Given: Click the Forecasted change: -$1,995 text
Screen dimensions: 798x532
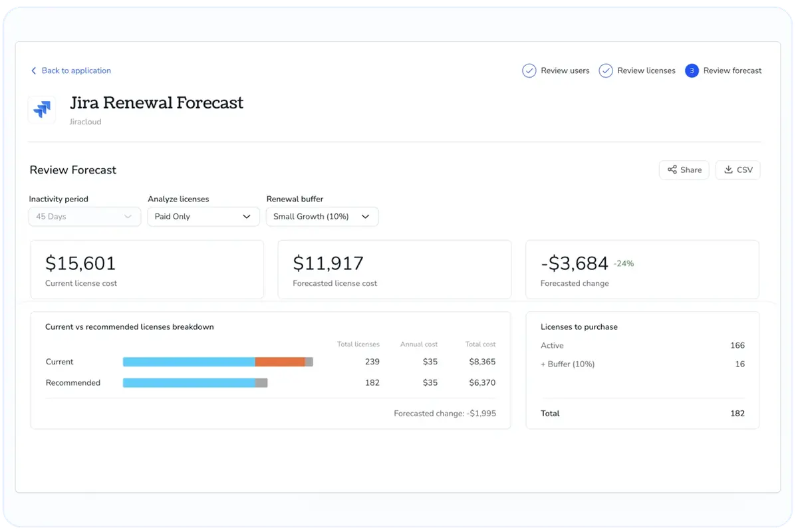Looking at the screenshot, I should 445,413.
